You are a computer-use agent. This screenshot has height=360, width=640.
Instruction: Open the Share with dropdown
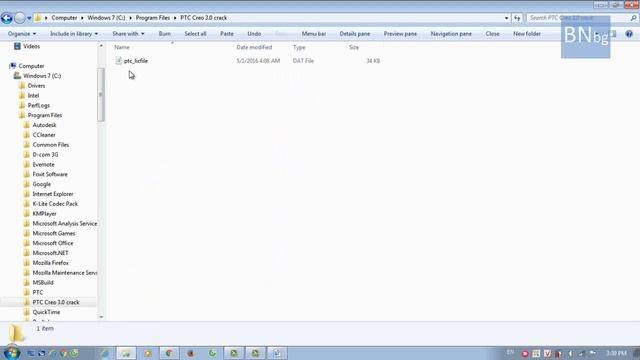coord(128,34)
